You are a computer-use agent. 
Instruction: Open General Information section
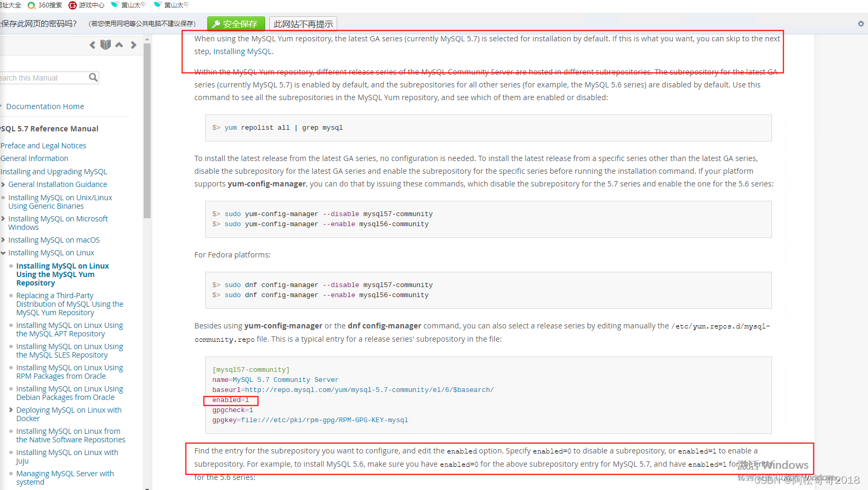click(x=34, y=158)
